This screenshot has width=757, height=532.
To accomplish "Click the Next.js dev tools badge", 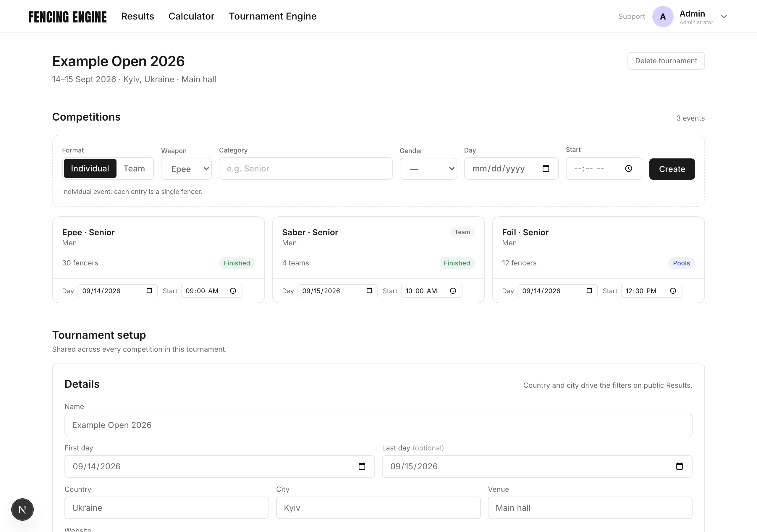I will tap(22, 509).
